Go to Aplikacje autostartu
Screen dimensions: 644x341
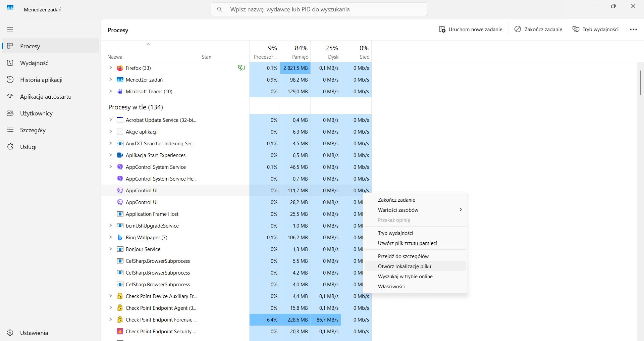[x=50, y=96]
